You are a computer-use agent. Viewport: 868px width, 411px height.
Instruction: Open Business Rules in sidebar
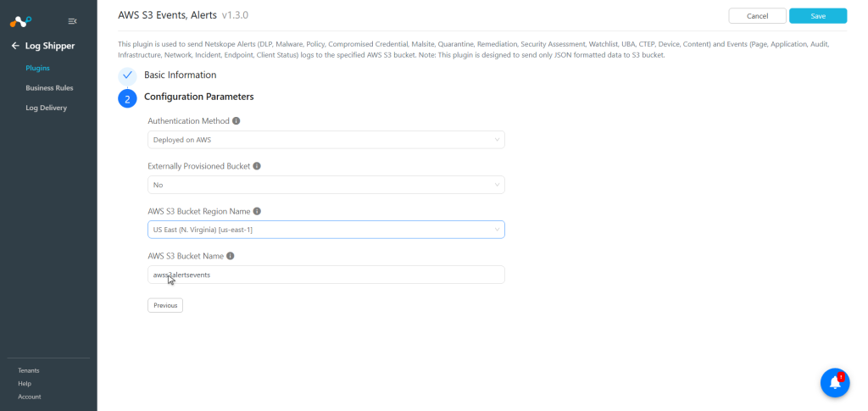tap(49, 88)
